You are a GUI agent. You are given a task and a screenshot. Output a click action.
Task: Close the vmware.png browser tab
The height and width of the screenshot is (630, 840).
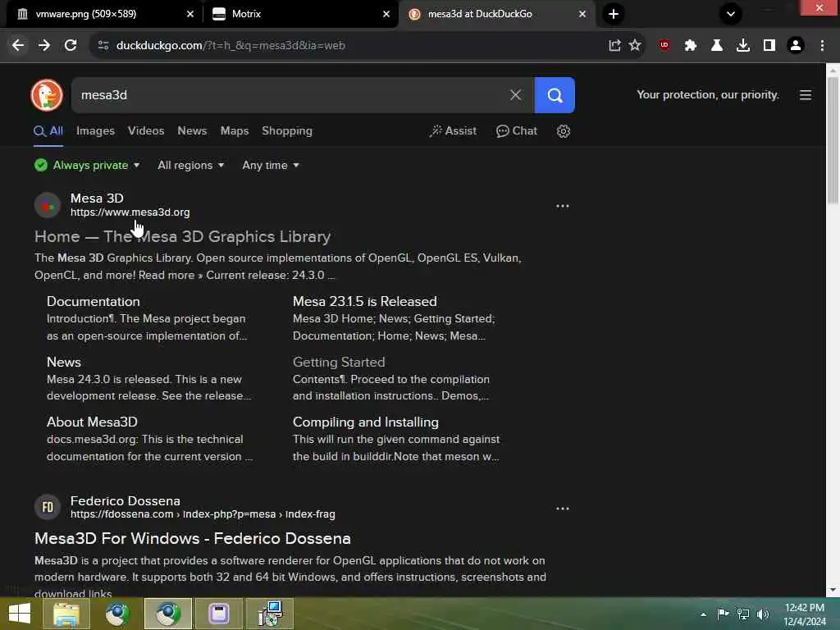click(190, 14)
